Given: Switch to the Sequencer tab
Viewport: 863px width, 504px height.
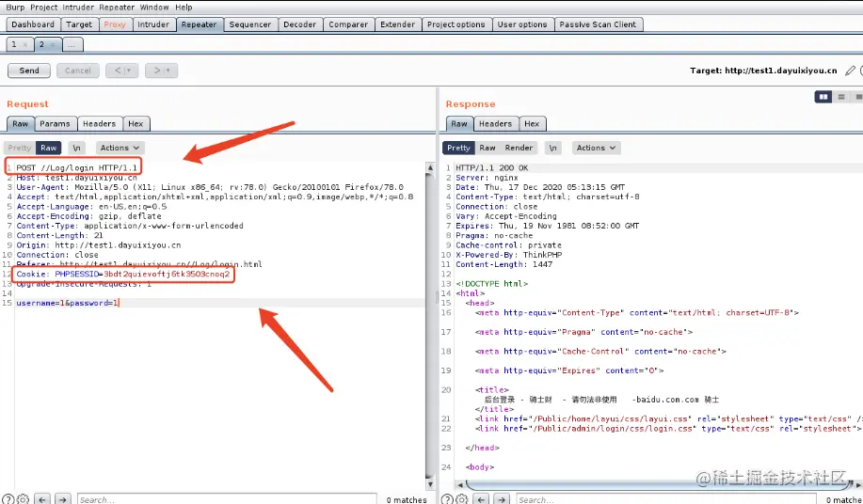Looking at the screenshot, I should coord(250,24).
